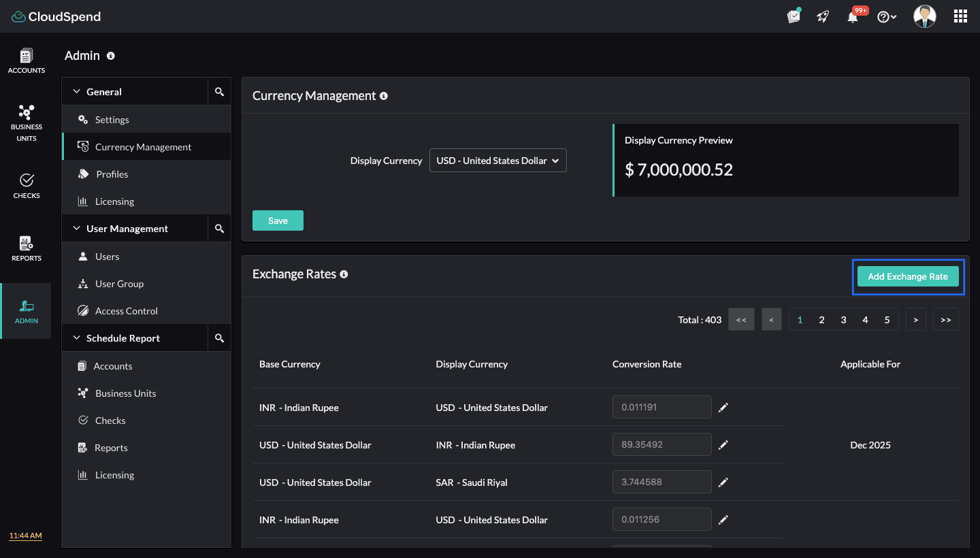Edit the INR to USD conversion rate pencil
The width and height of the screenshot is (980, 558).
723,406
